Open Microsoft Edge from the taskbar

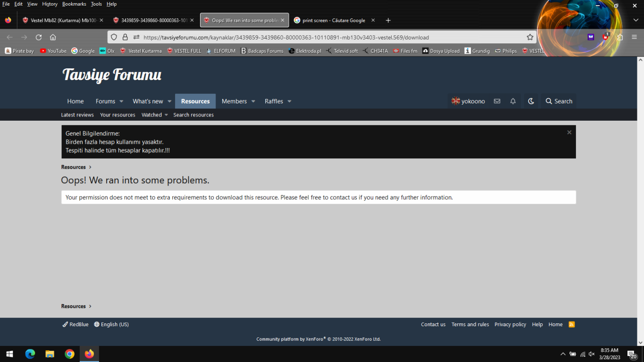point(30,354)
